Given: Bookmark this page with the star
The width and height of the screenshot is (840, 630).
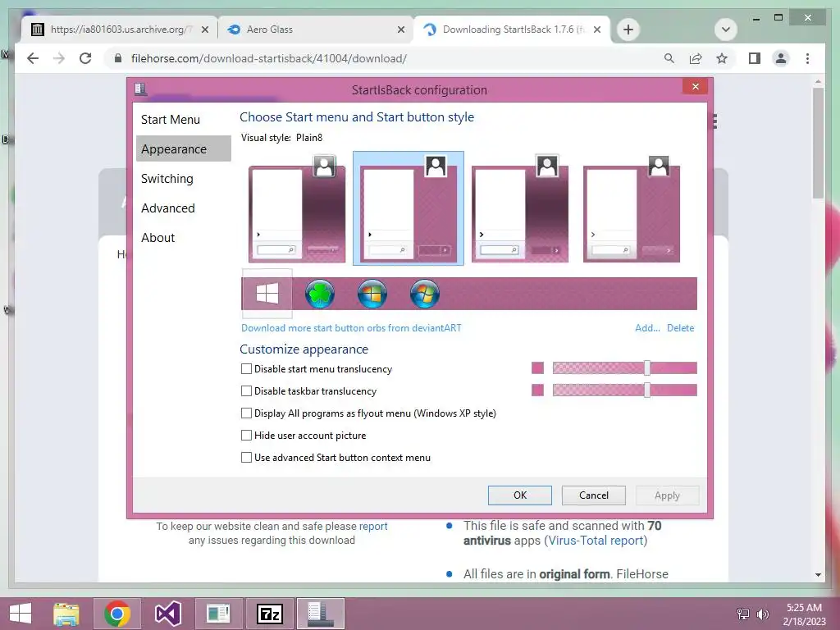Looking at the screenshot, I should coord(722,58).
